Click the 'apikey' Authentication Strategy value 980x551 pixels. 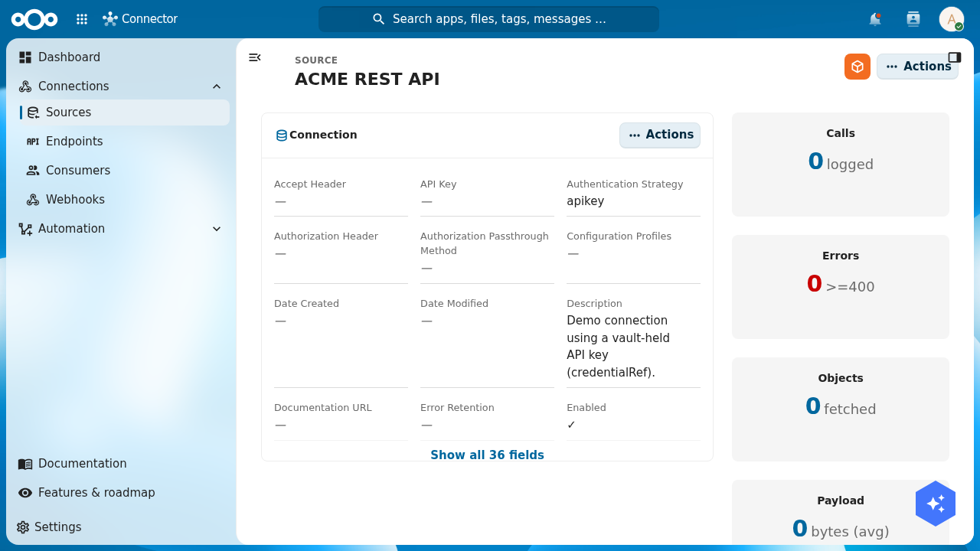click(586, 201)
